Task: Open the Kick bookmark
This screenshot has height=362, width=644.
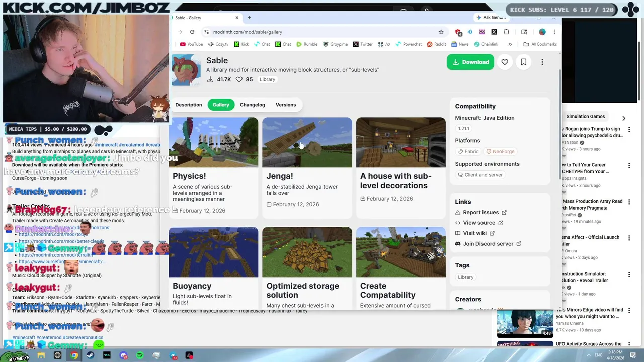Action: pos(242,44)
